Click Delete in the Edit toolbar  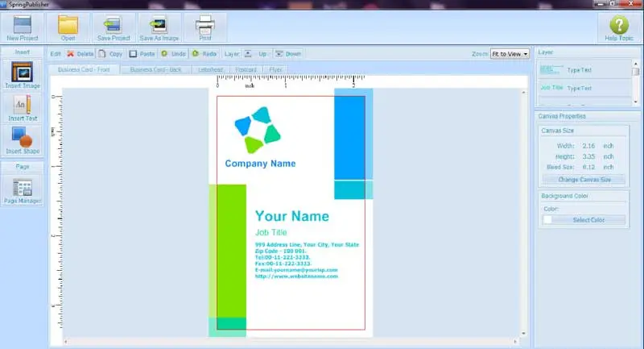(x=80, y=53)
